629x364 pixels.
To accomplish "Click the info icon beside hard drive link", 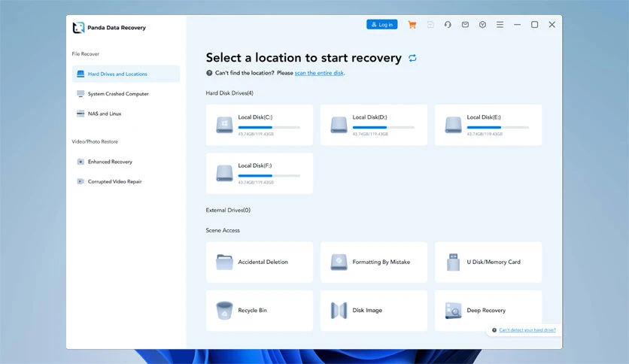I will coord(494,330).
